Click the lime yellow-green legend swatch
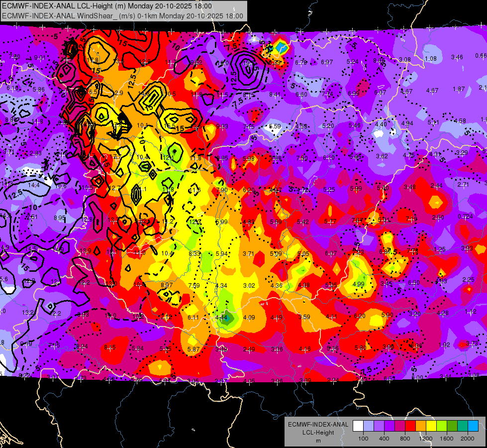487x448 pixels. [x=442, y=426]
